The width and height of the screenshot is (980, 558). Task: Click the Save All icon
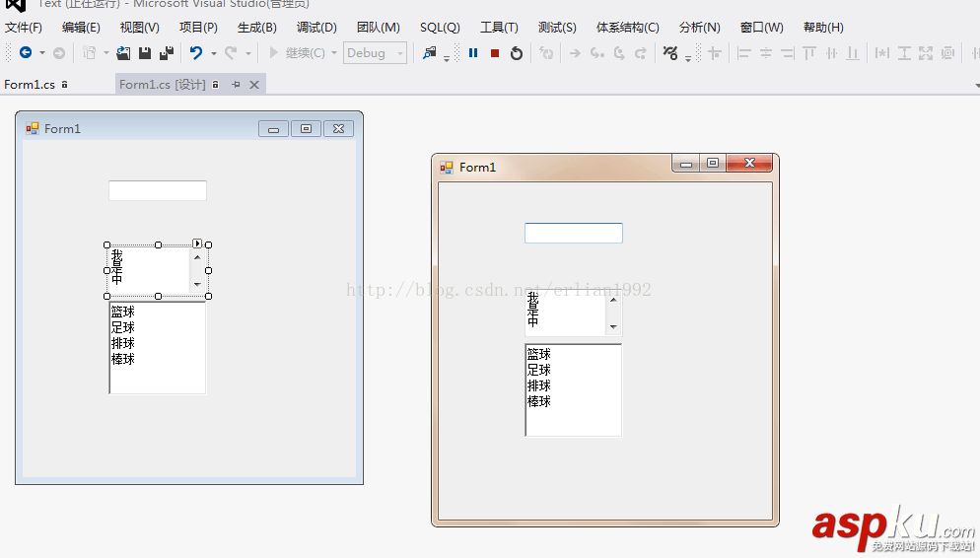(x=167, y=53)
